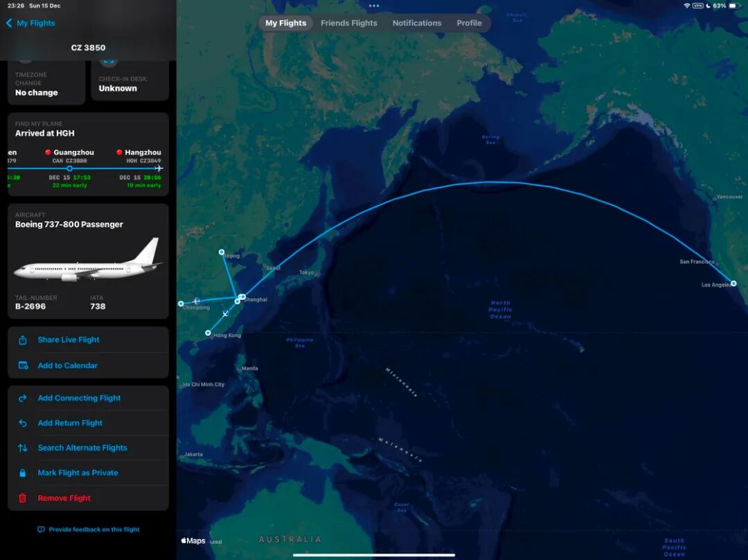Image resolution: width=748 pixels, height=560 pixels.
Task: Open the Legal link on the map
Action: 216,542
